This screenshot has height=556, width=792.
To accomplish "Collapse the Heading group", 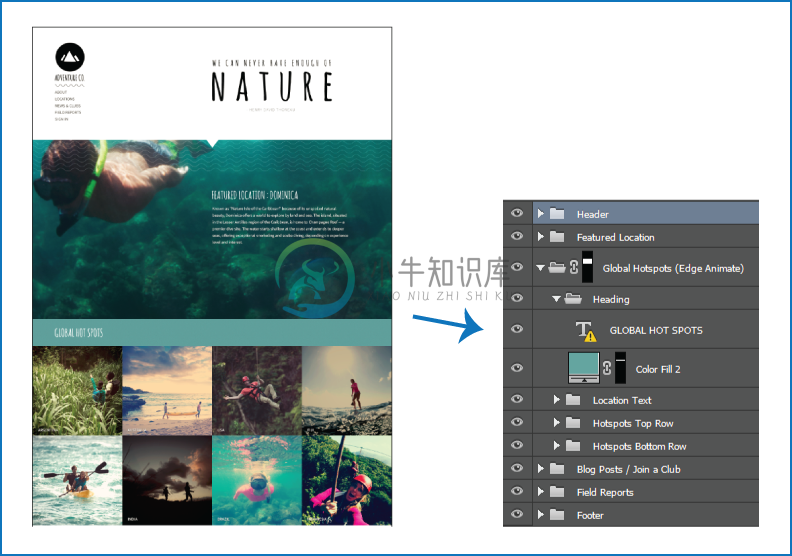I will point(556,299).
